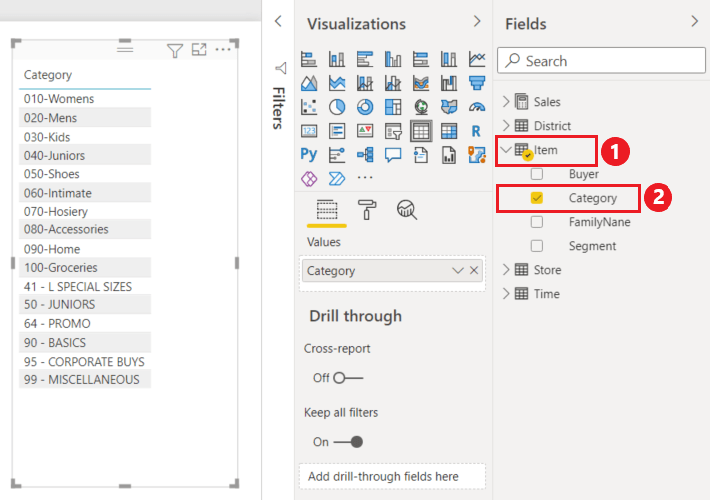
Task: Switch to the Analytics magnifier tab
Action: coord(407,210)
